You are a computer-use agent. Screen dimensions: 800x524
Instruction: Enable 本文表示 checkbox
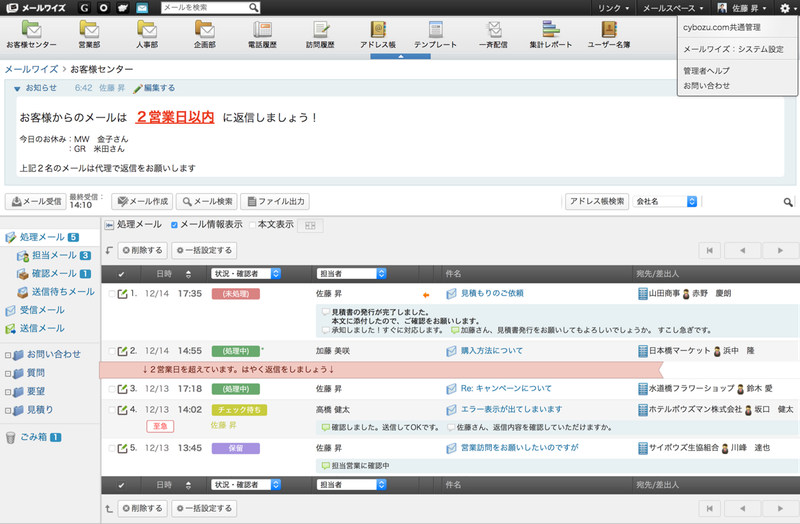coord(253,225)
